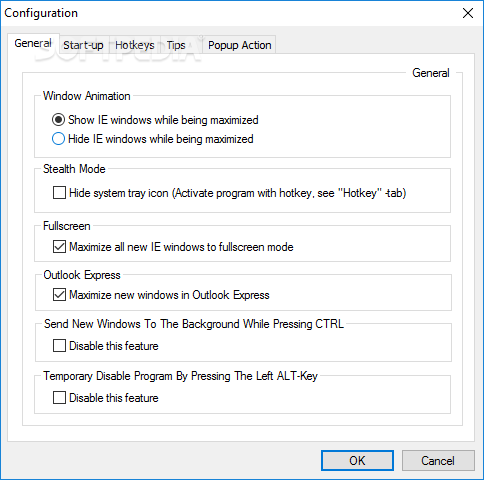Click the Temporary Disable Program heading
Viewport: 484px width, 480px height.
pos(180,376)
